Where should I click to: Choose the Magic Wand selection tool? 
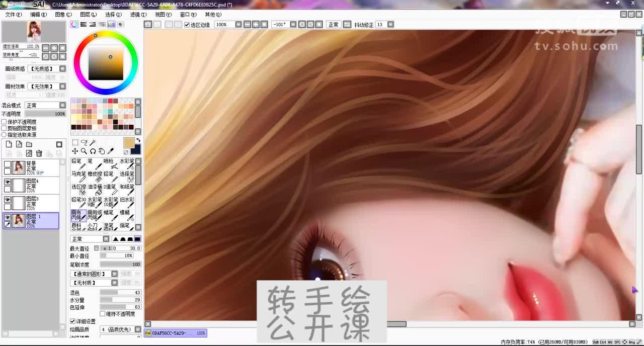tap(92, 142)
